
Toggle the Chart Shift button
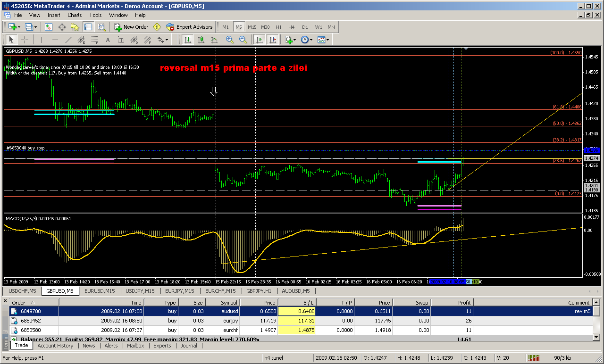273,40
